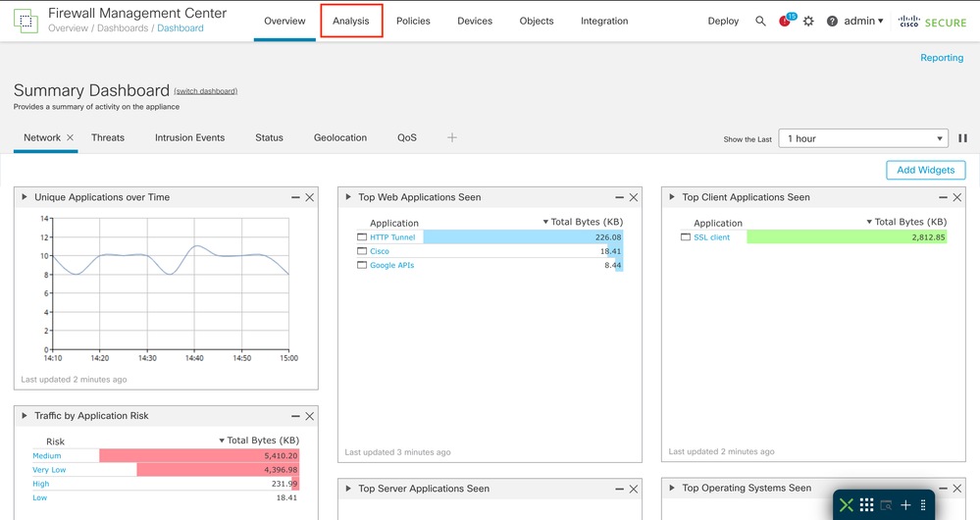Pause dashboard refresh with the pause icon
This screenshot has width=980, height=520.
(x=963, y=138)
